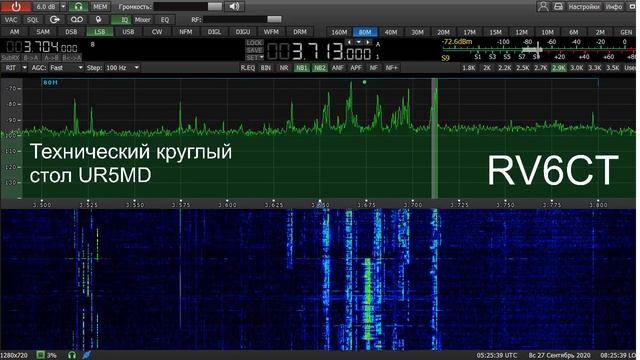Select the 1.8K filter bandwidth
The width and height of the screenshot is (640, 360).
pos(468,68)
